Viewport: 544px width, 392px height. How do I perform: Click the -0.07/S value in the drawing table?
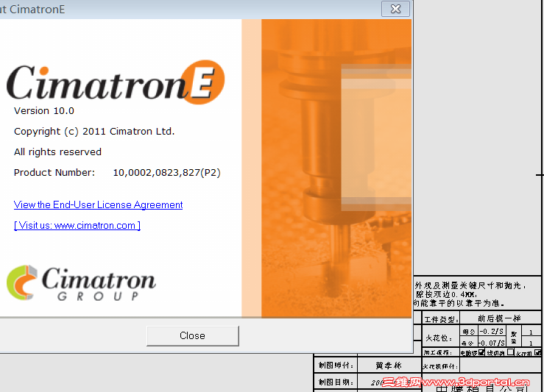(492, 343)
